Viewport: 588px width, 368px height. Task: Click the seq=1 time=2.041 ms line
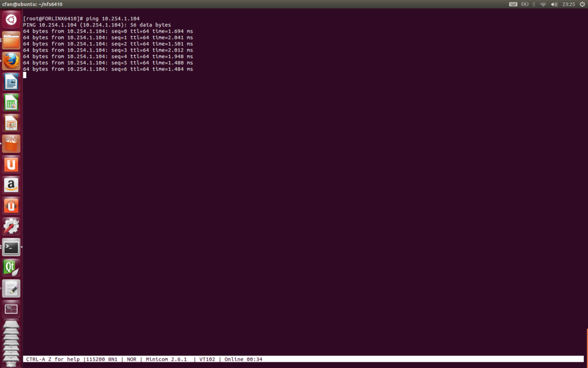(x=108, y=37)
